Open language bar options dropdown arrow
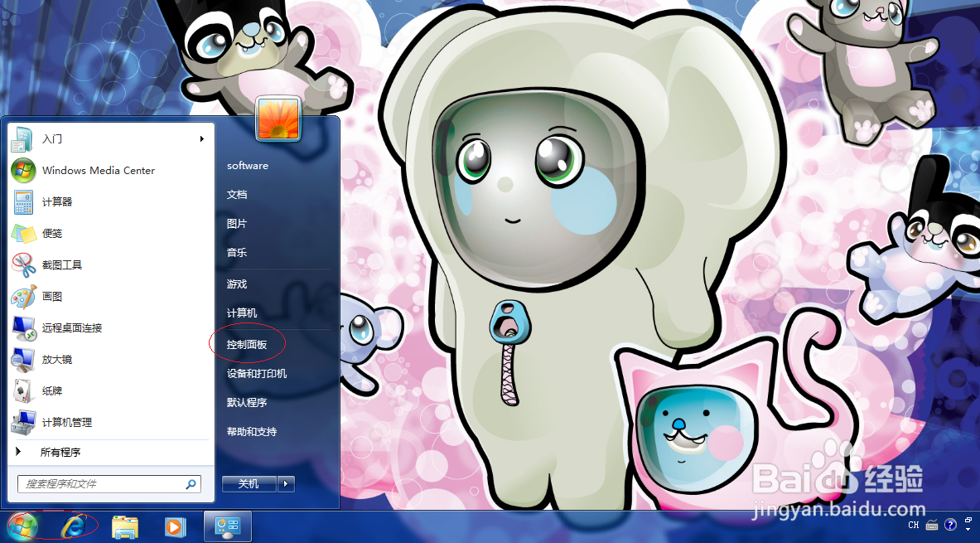 pyautogui.click(x=968, y=529)
